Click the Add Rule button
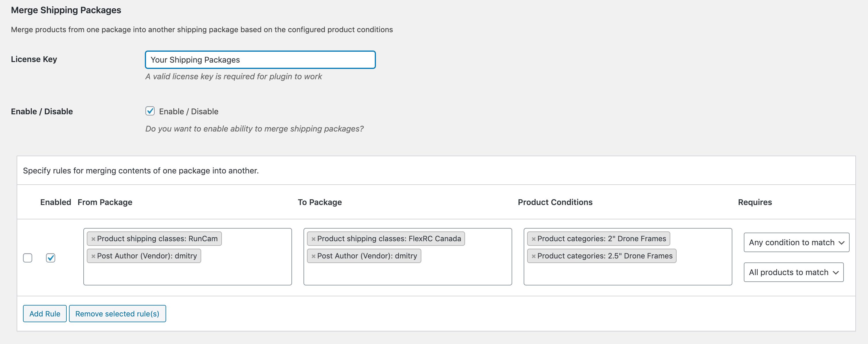The image size is (868, 344). (44, 314)
